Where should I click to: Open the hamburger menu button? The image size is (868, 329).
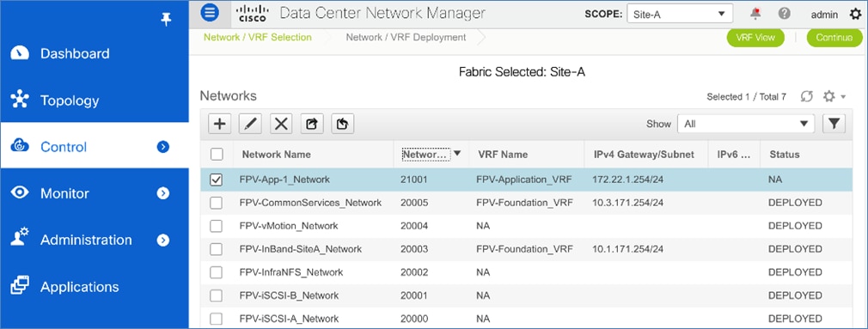tap(209, 13)
